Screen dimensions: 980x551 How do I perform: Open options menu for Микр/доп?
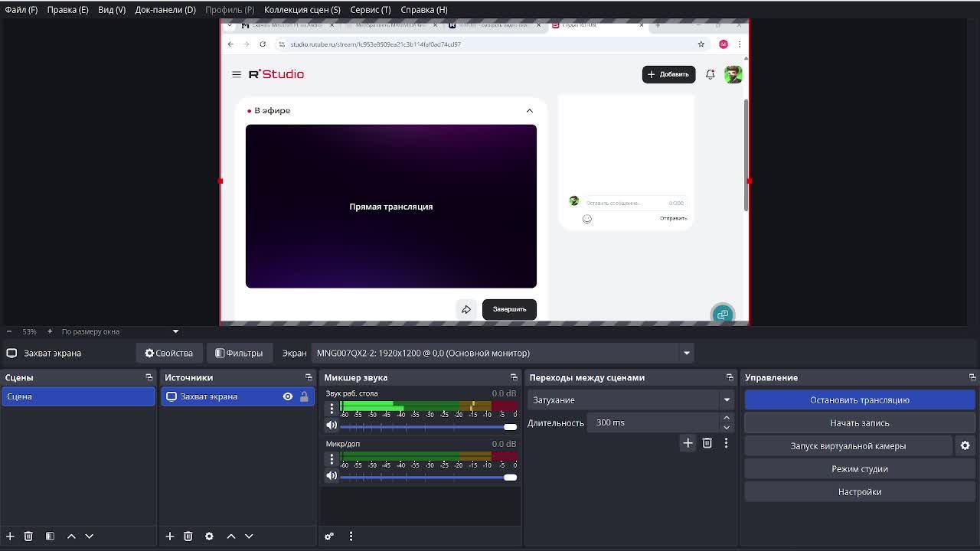click(332, 459)
